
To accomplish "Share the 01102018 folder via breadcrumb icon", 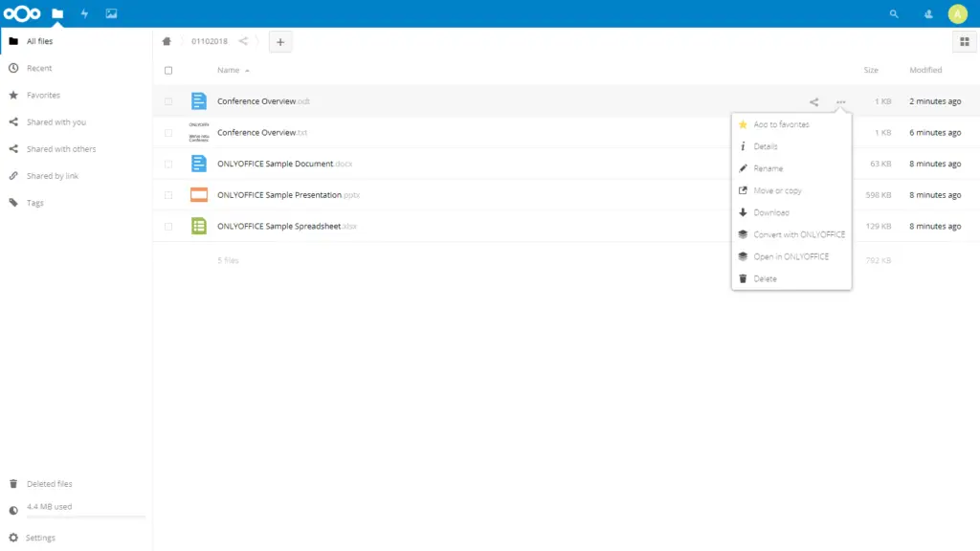I will (243, 41).
